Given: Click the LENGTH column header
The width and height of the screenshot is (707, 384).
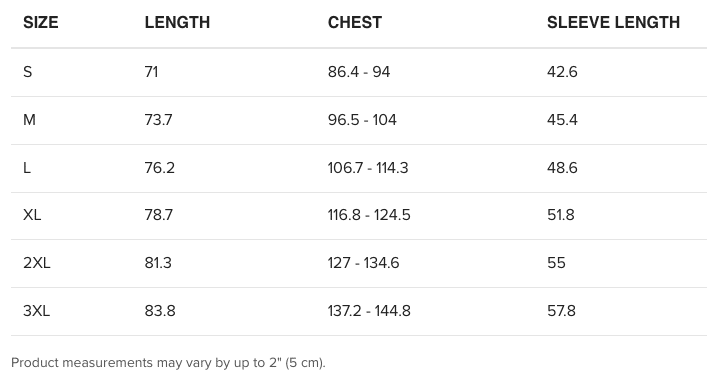Looking at the screenshot, I should point(177,23).
